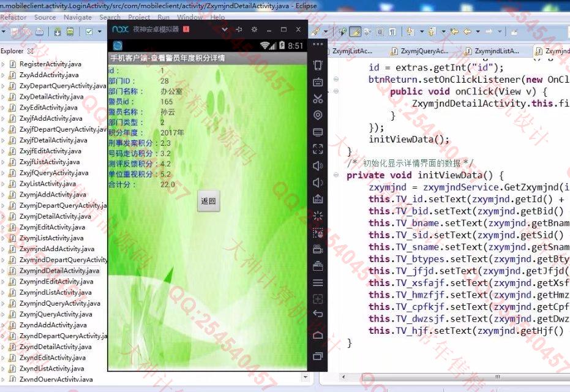Click Nox Android home icon
Image resolution: width=570 pixels, height=392 pixels.
click(318, 335)
